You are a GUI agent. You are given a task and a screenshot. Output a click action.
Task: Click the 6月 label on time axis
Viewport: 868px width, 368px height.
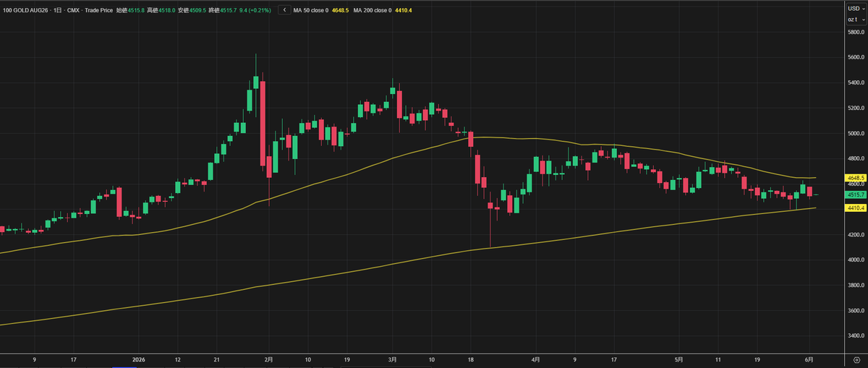pos(808,359)
